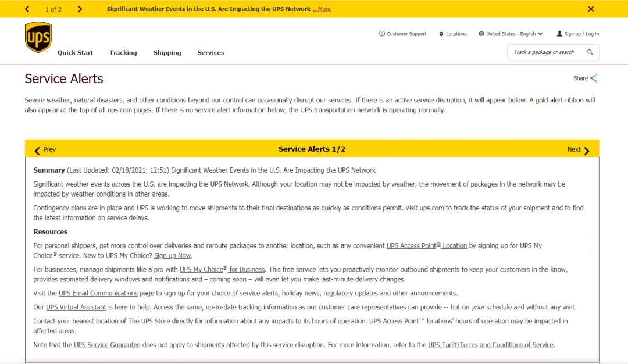Click the Resources heading
628x364 pixels.
pyautogui.click(x=50, y=232)
